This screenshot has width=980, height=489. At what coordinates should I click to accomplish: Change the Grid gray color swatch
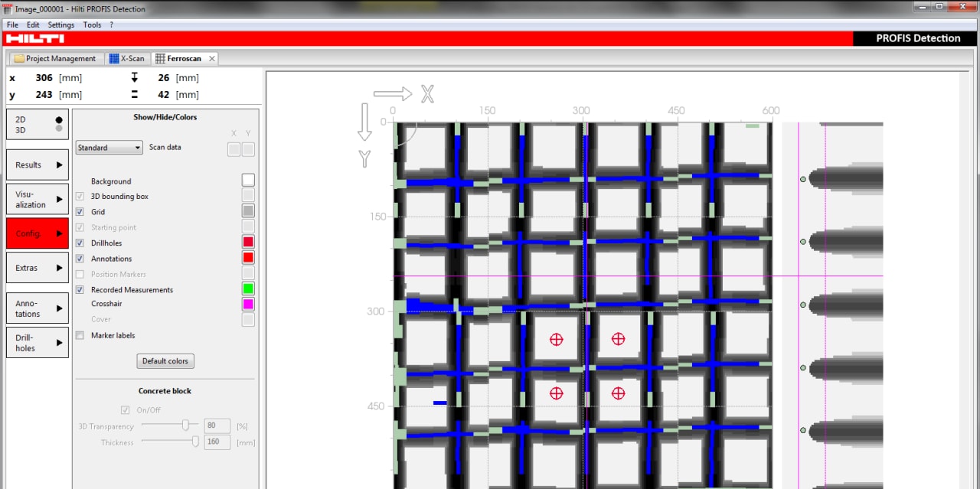pyautogui.click(x=248, y=211)
